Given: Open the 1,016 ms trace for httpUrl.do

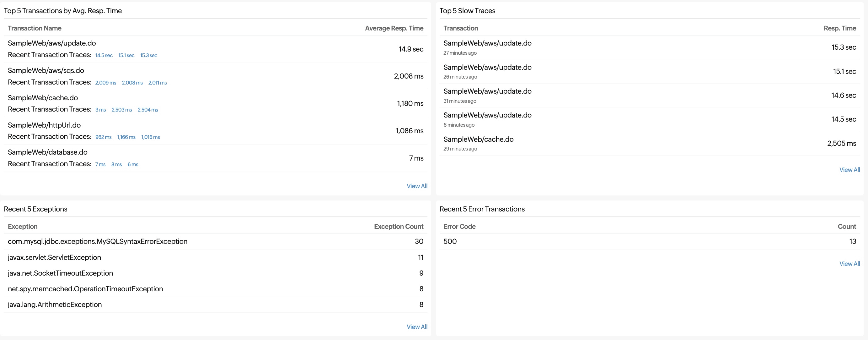Looking at the screenshot, I should [150, 137].
